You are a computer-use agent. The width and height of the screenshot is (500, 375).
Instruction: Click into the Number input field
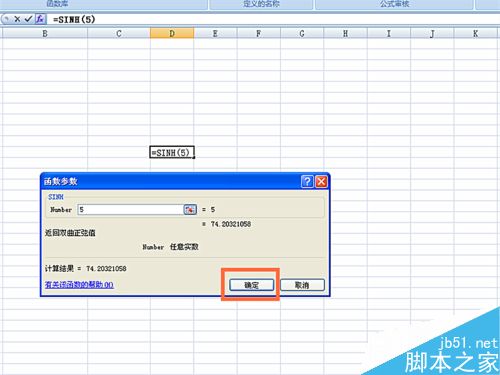pyautogui.click(x=131, y=209)
